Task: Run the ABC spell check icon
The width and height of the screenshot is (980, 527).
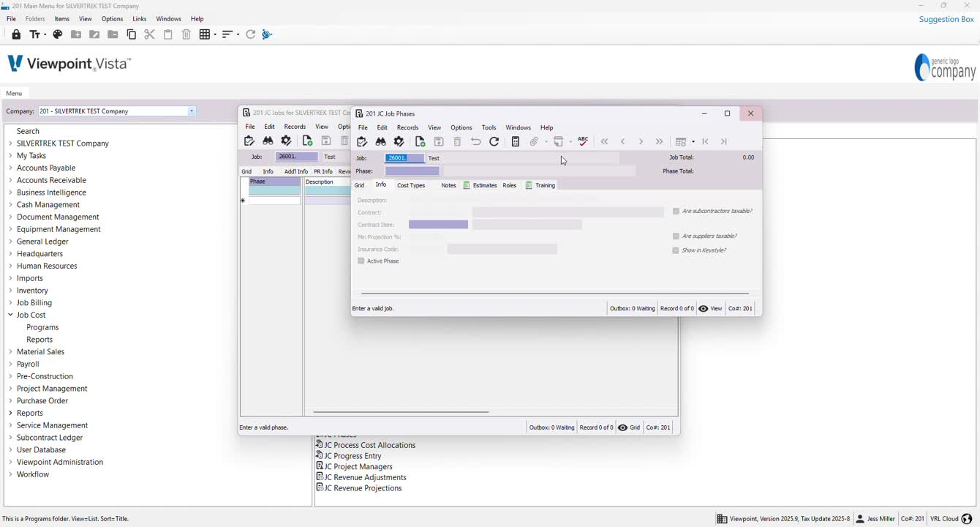Action: point(583,141)
